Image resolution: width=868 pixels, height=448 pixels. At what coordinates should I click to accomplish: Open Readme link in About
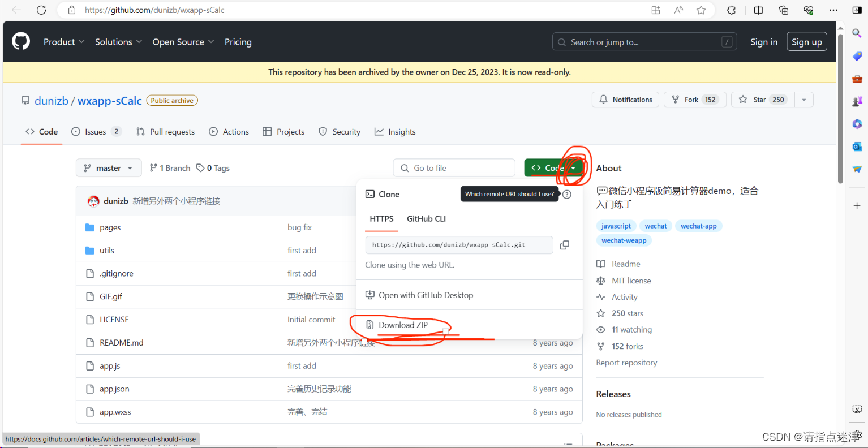(618, 264)
